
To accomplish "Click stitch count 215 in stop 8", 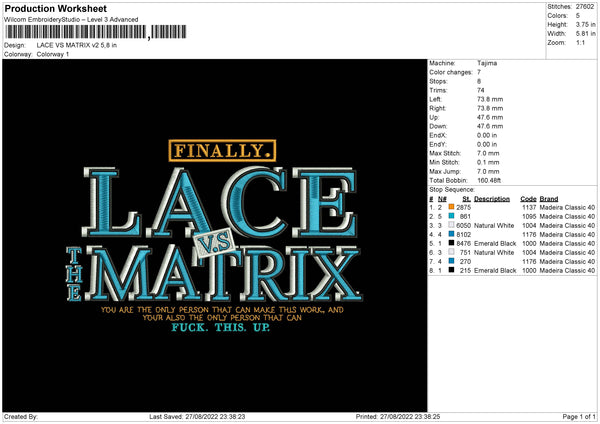I will 465,271.
